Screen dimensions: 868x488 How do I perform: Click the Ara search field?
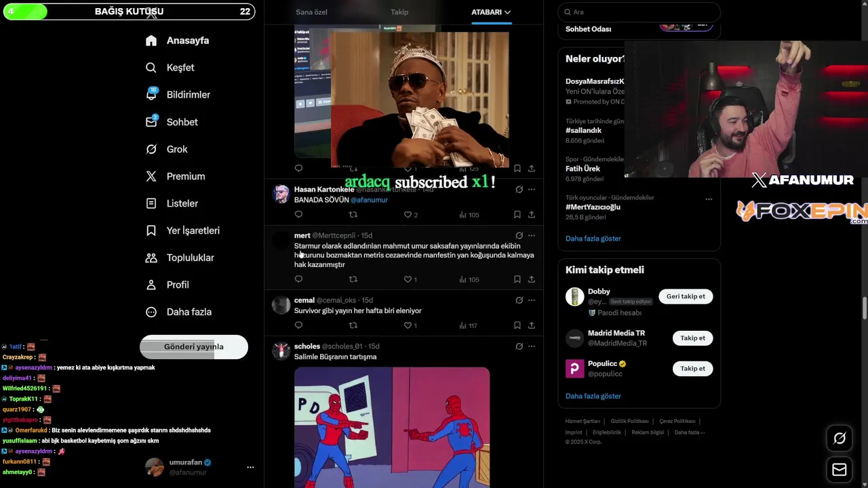pyautogui.click(x=639, y=12)
